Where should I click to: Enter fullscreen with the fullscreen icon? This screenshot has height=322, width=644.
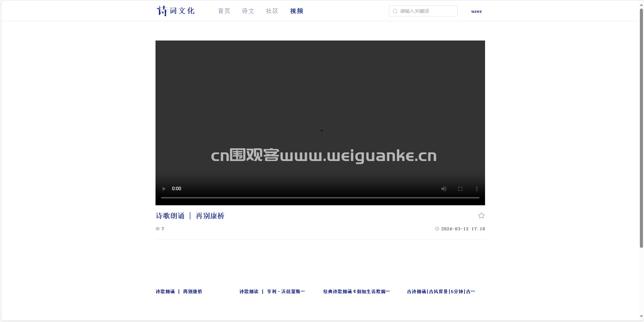pyautogui.click(x=460, y=189)
